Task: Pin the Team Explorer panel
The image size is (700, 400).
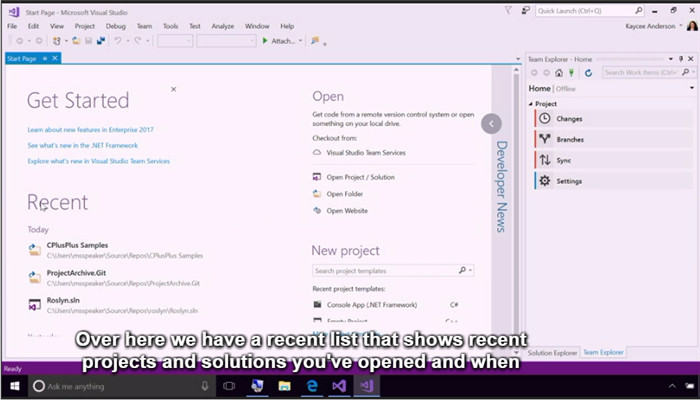Action: (x=681, y=59)
